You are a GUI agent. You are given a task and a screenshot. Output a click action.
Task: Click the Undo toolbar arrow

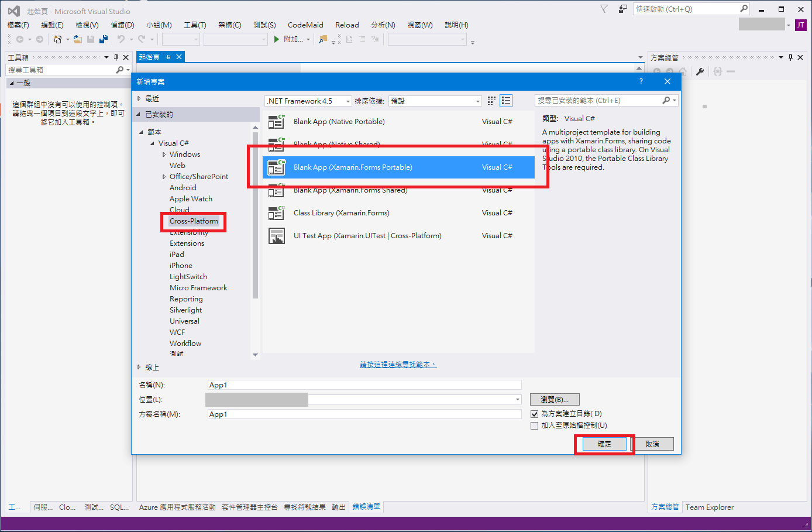(121, 39)
